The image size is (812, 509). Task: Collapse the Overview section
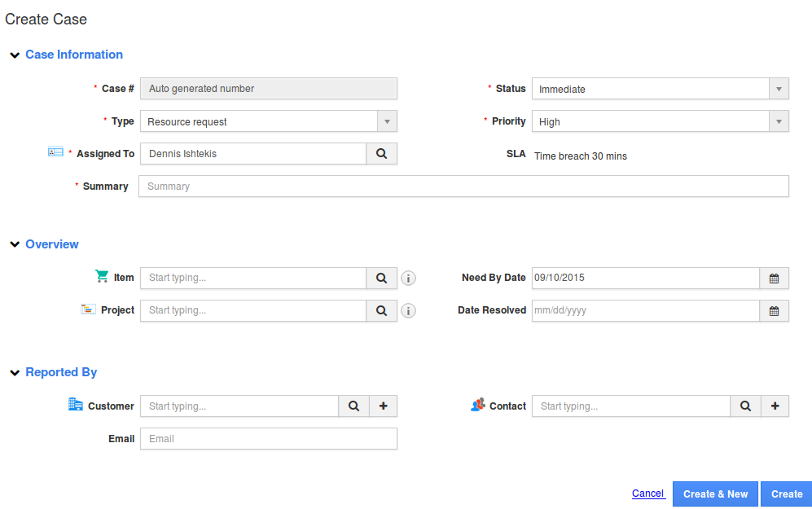click(x=15, y=245)
